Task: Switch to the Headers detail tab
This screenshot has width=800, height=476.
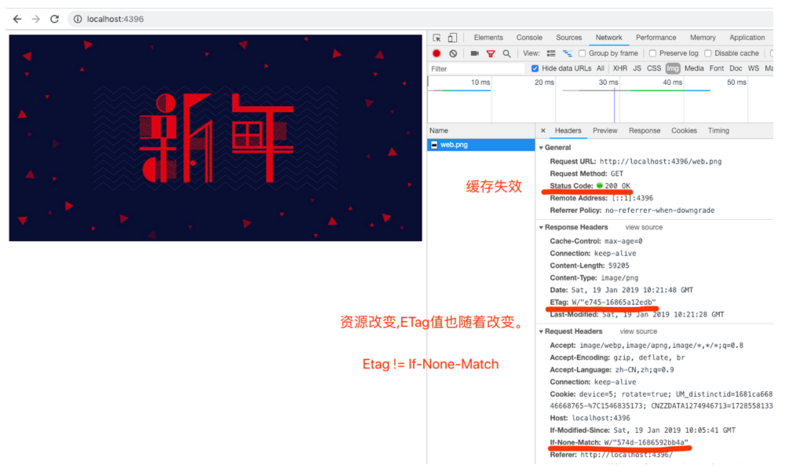Action: click(568, 131)
